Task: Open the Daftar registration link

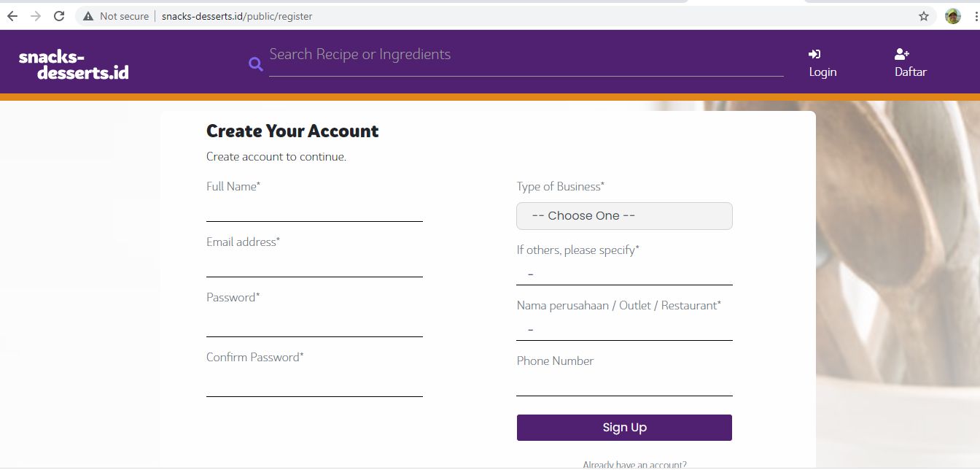Action: 910,63
